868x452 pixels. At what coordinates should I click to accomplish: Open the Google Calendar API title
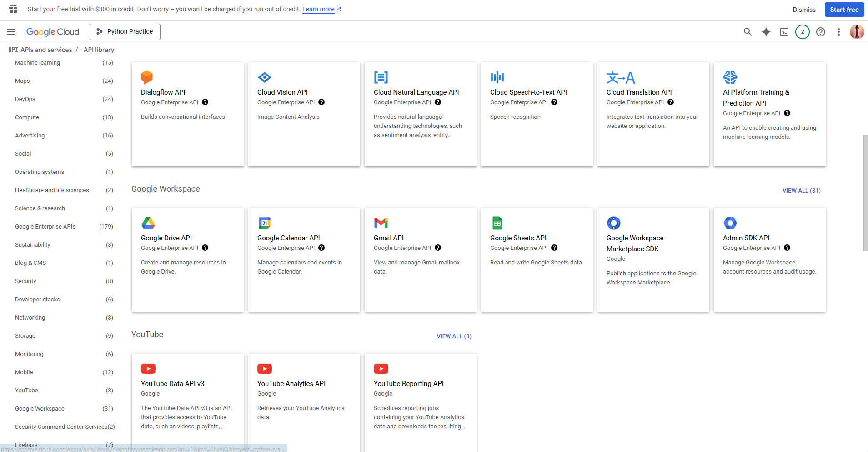(x=289, y=238)
